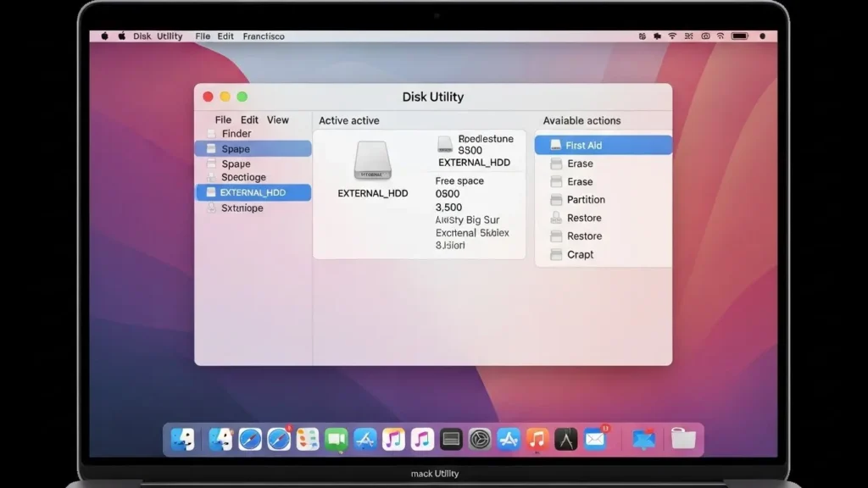Run First Aid on EXTERNAL_HDD
The image size is (868, 488).
585,145
